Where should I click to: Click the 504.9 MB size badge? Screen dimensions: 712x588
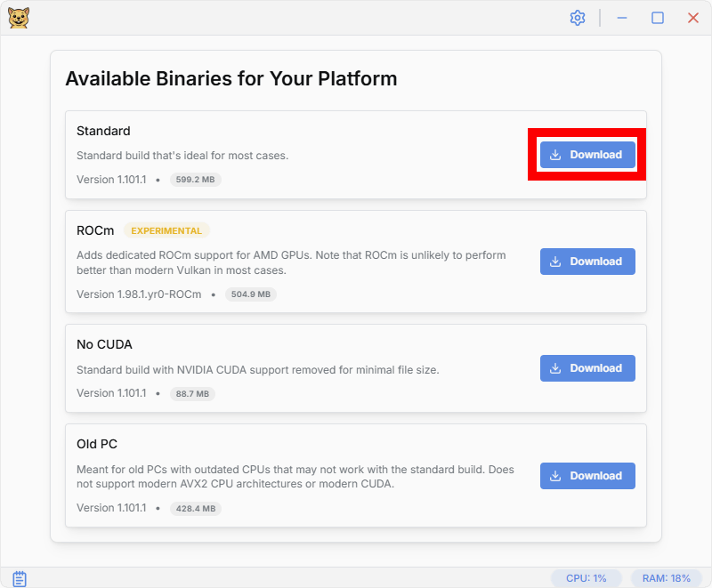tap(251, 294)
